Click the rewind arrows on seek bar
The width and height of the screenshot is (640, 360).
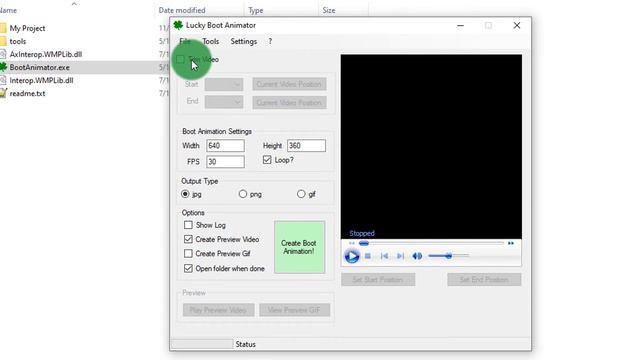coord(351,243)
